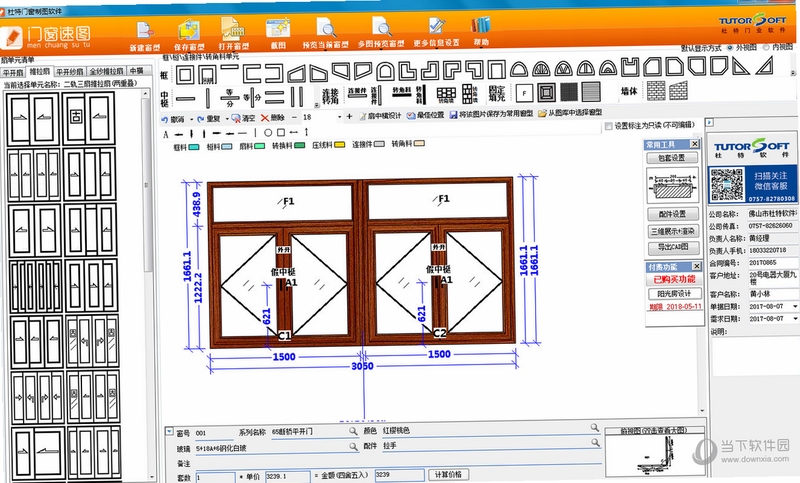The height and width of the screenshot is (483, 800).
Task: Click magnifier next to 颜色 field
Action: 595,427
